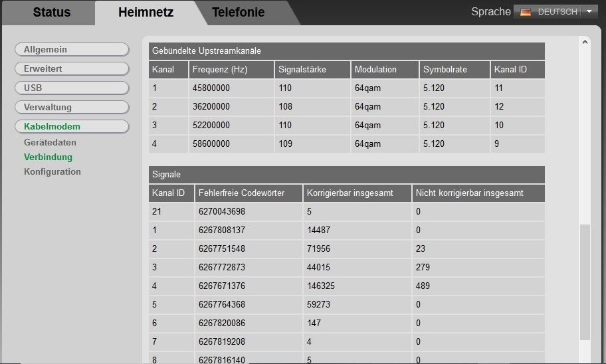
Task: Click uncorrectable value 23
Action: (421, 249)
